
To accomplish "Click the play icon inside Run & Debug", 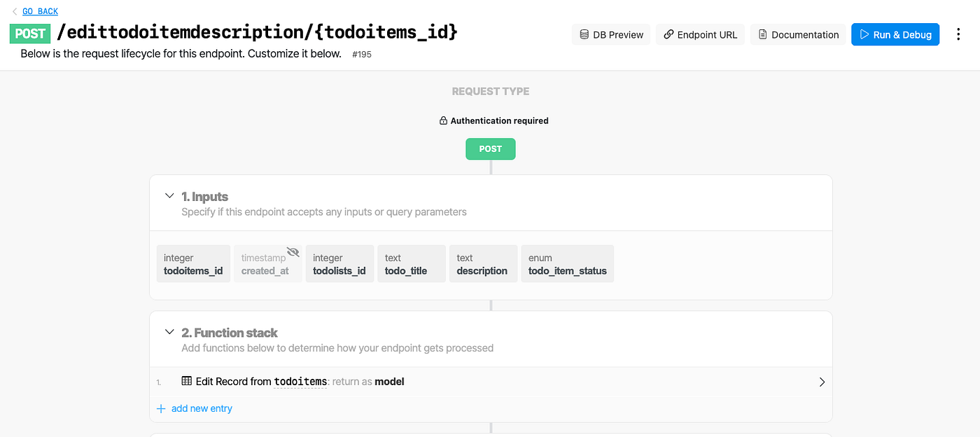I will coord(864,34).
